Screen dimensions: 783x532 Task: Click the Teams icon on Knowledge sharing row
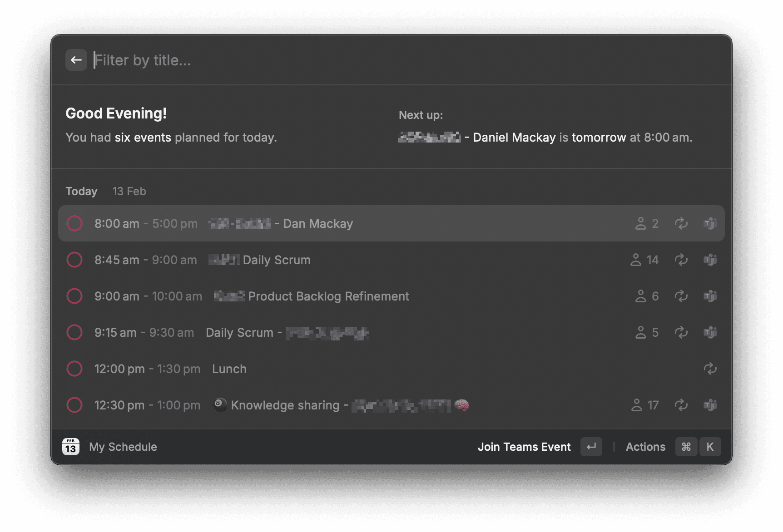(x=710, y=405)
